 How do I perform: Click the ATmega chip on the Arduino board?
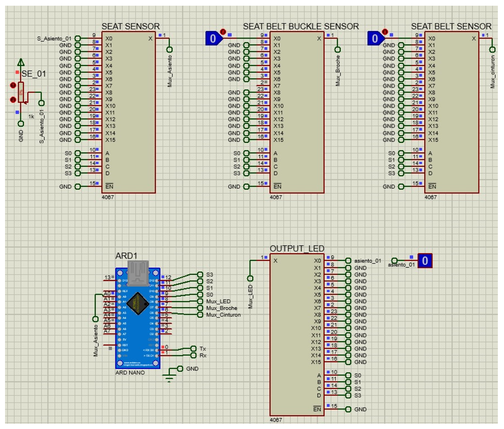click(x=138, y=303)
